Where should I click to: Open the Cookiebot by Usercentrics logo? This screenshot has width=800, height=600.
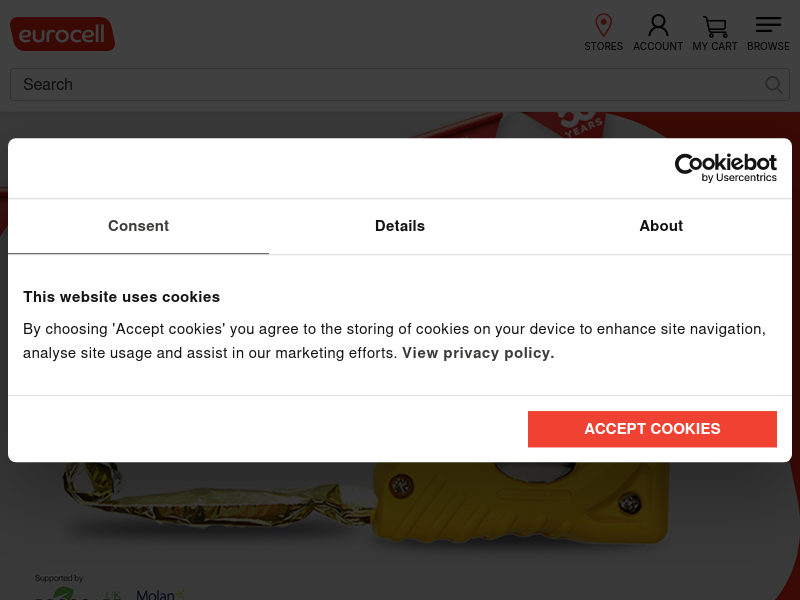point(725,167)
